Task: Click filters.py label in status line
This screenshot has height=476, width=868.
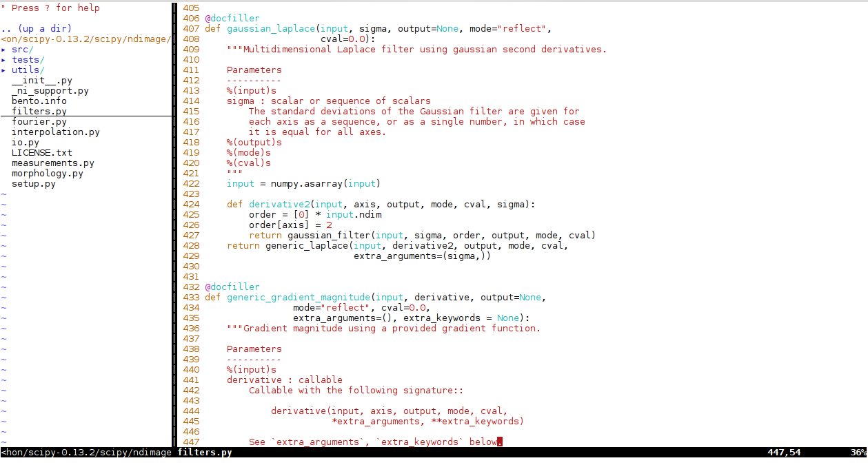Action: pos(204,453)
